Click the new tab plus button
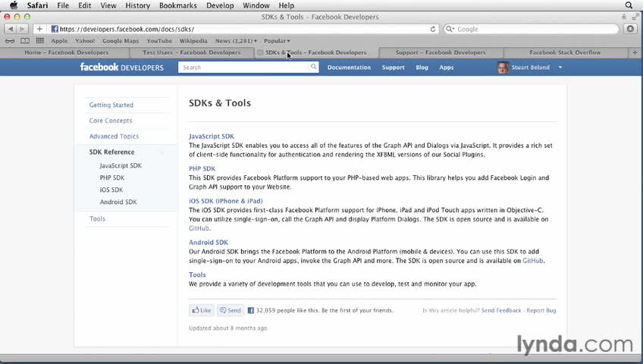643x364 pixels. click(x=635, y=52)
